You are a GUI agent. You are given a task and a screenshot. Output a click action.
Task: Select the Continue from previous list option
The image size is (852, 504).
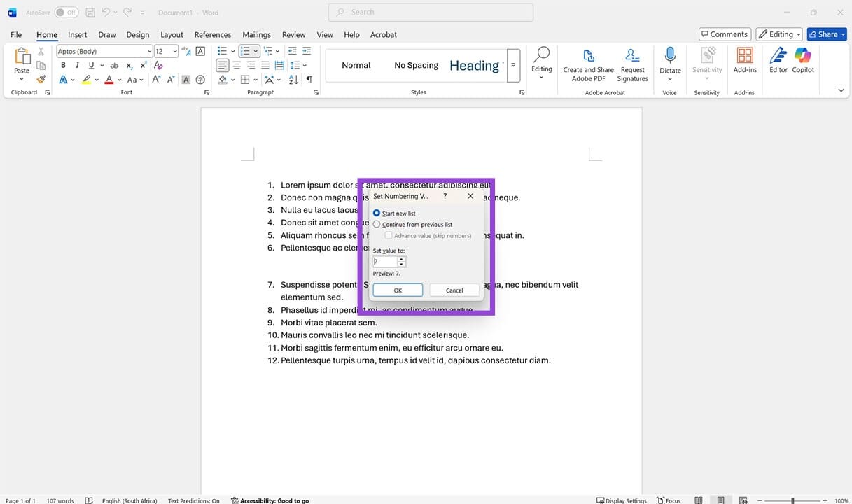(x=376, y=224)
